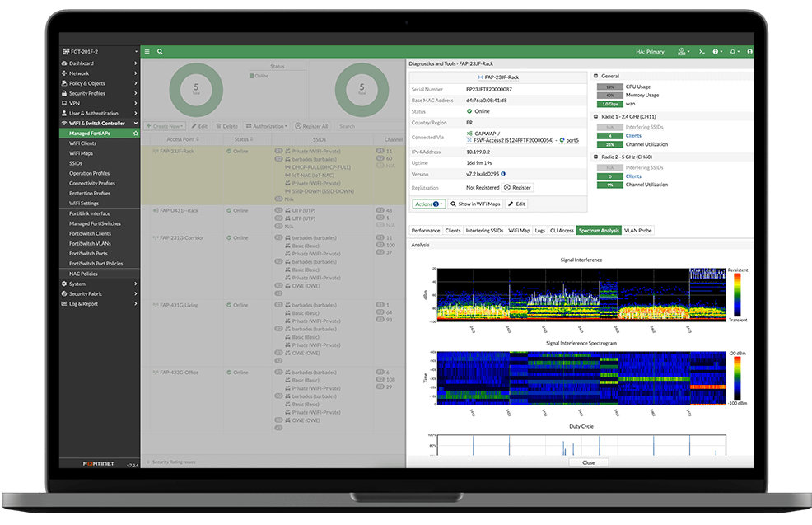Screen dimensions: 812x525
Task: Toggle the hamburger menu icon
Action: (x=147, y=52)
